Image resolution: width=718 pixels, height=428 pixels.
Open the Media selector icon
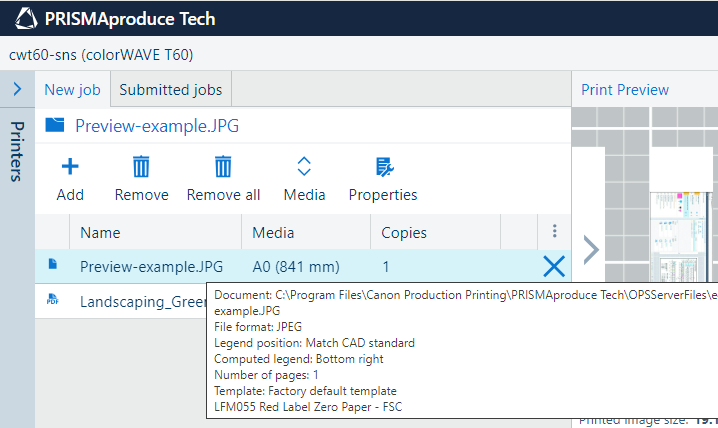click(x=304, y=167)
